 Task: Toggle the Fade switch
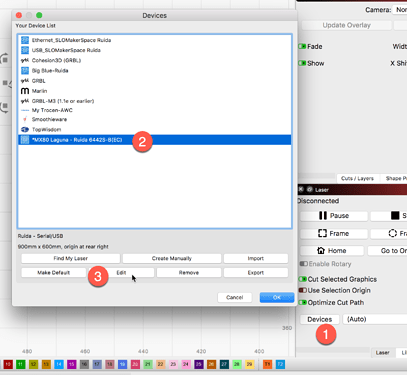(x=302, y=46)
